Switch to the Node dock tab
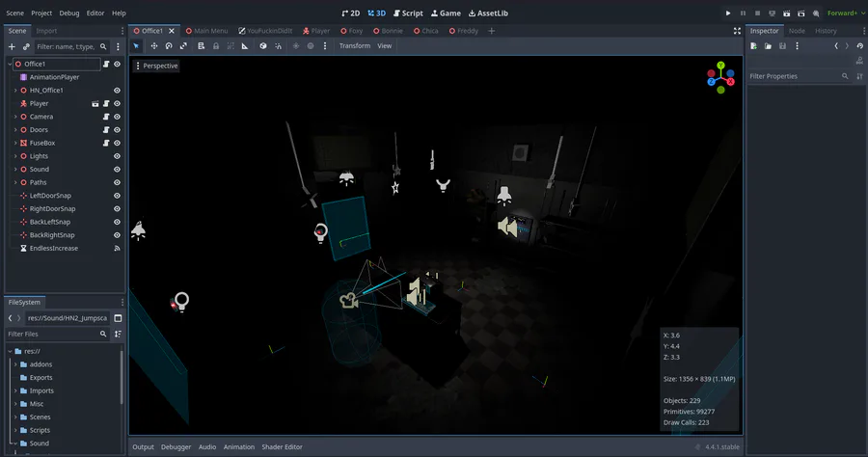The width and height of the screenshot is (868, 457). (x=797, y=31)
